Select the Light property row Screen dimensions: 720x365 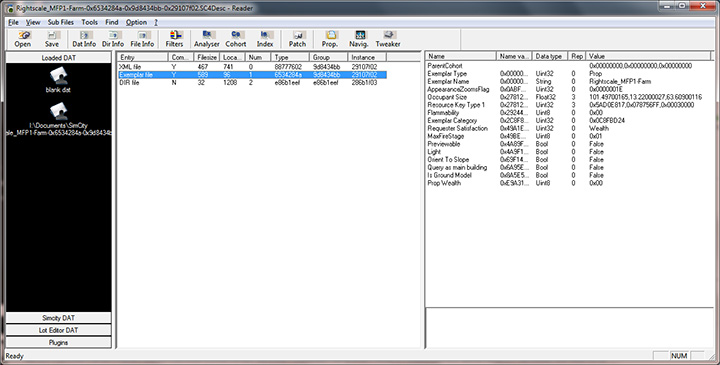(x=568, y=152)
